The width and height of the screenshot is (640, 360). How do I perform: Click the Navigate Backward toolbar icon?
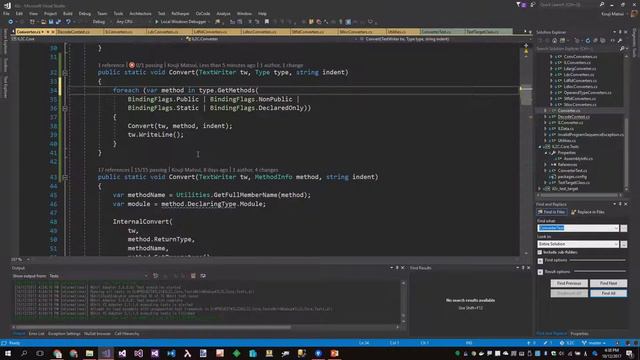pyautogui.click(x=11, y=22)
